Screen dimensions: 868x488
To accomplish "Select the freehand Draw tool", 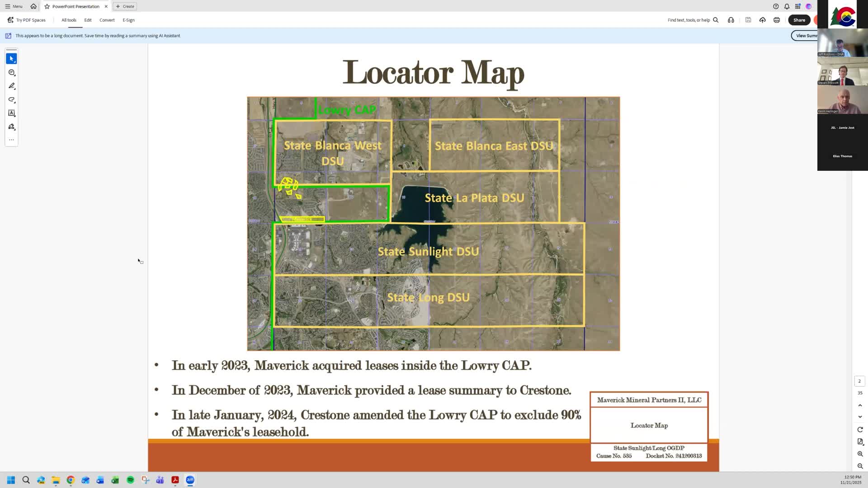I will tap(11, 99).
